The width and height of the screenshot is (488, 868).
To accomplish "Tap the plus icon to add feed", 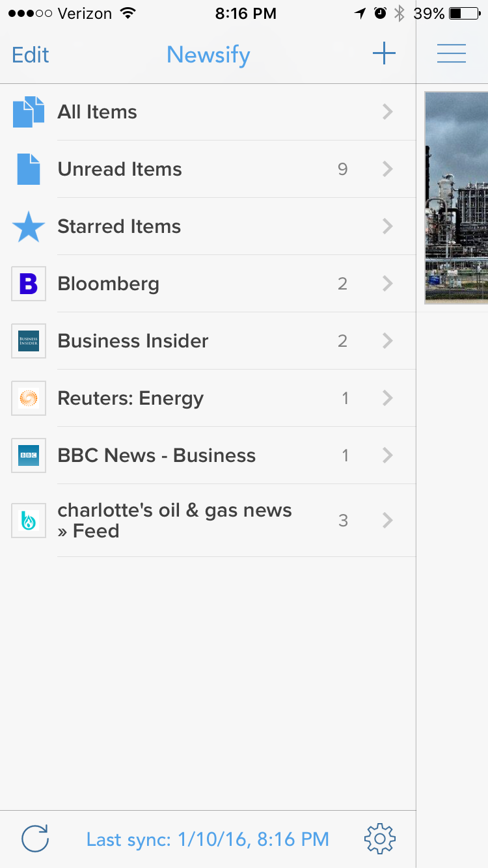I will coord(384,54).
